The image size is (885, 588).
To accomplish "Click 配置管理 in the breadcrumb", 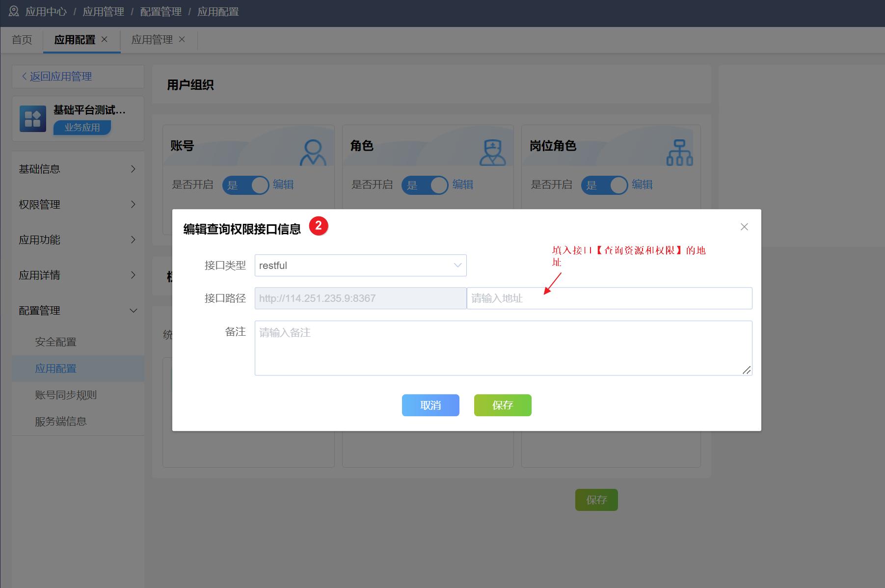I will [161, 11].
